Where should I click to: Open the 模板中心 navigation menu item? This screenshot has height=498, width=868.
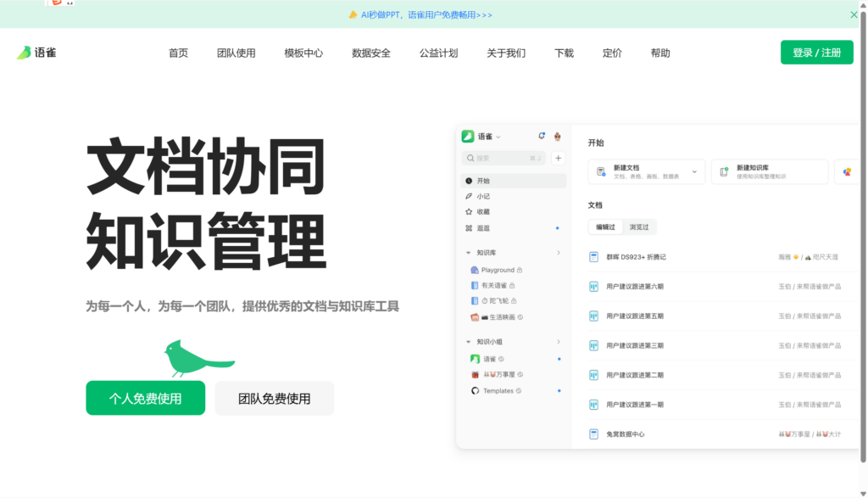click(303, 53)
